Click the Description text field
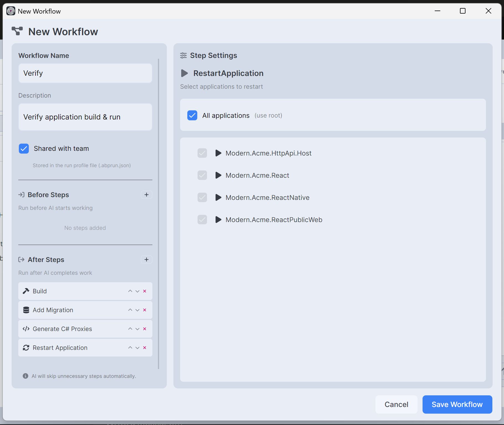The height and width of the screenshot is (425, 504). 85,117
